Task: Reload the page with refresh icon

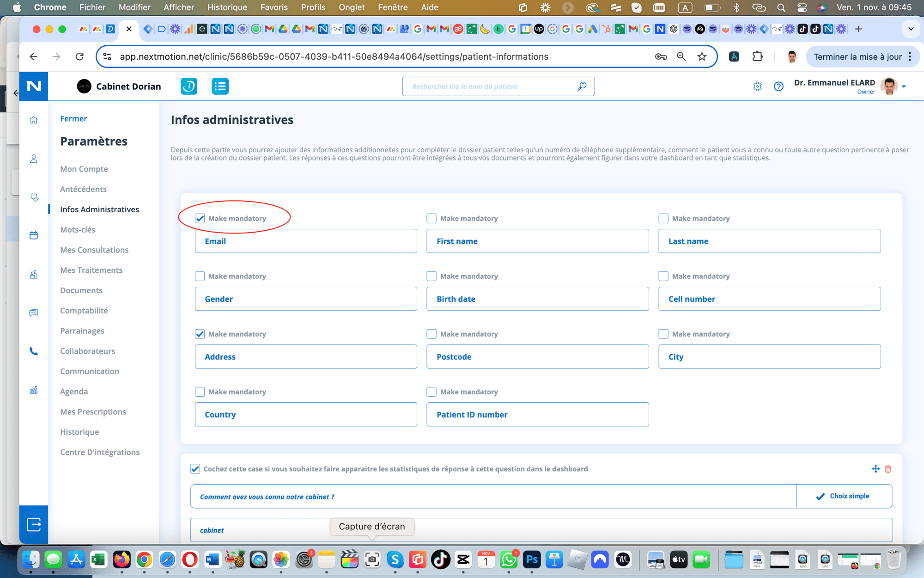Action: point(79,56)
